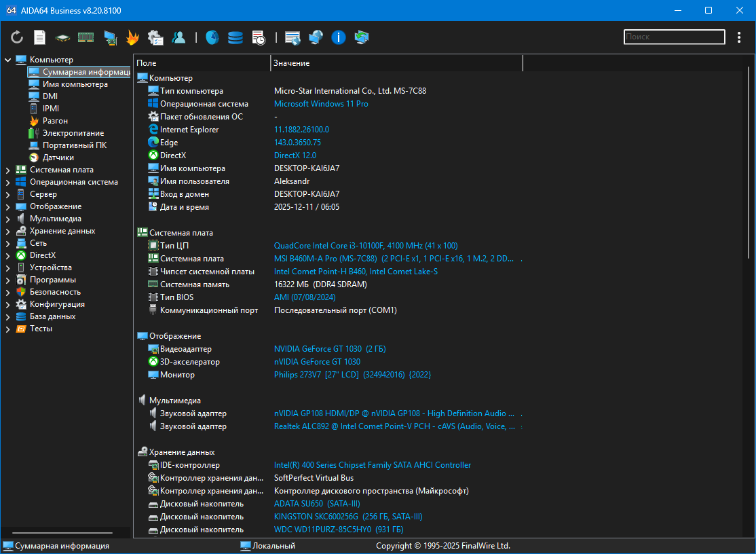Click the blue info circle toolbar icon
Screen dimensions: 756x554
[339, 37]
